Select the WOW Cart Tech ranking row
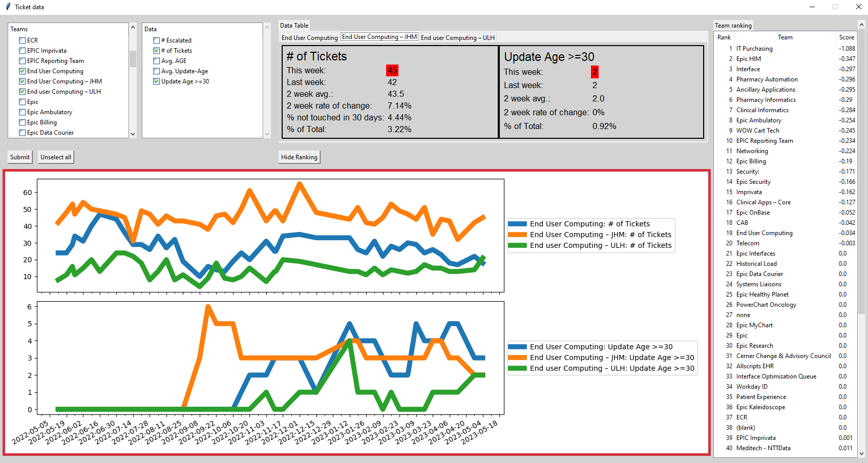Image resolution: width=868 pixels, height=463 pixels. (785, 131)
